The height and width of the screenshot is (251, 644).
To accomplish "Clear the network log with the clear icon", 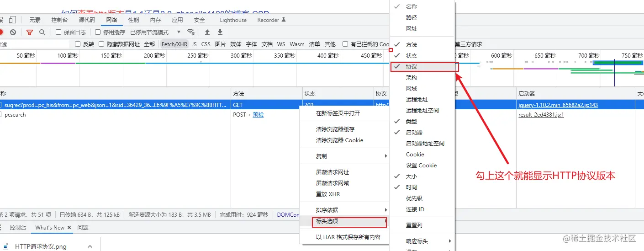I will tap(13, 32).
